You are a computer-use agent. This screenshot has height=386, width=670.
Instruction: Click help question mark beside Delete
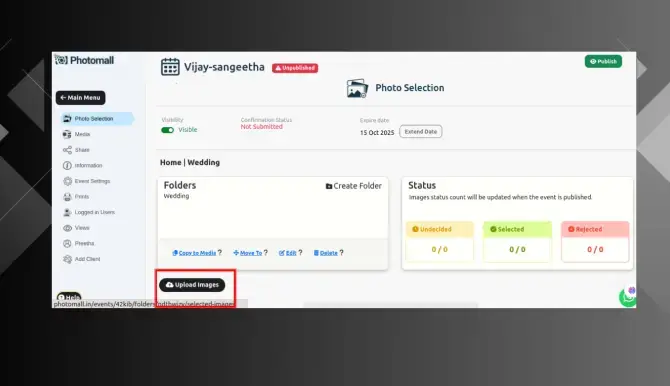point(341,253)
